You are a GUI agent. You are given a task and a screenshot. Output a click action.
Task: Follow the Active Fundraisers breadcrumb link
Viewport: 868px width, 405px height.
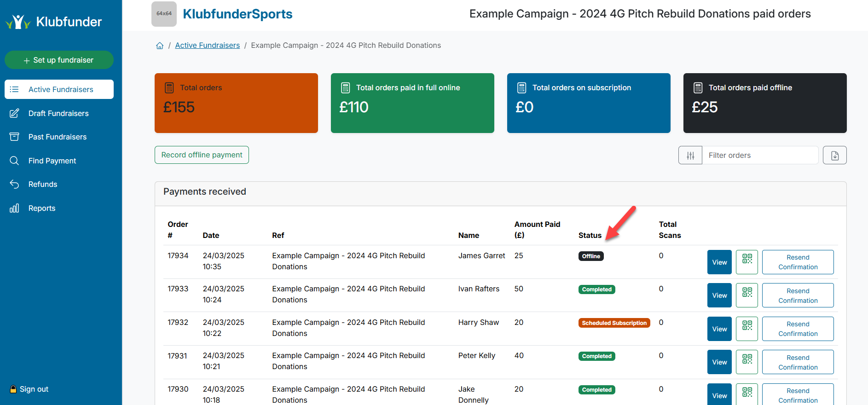pos(207,45)
